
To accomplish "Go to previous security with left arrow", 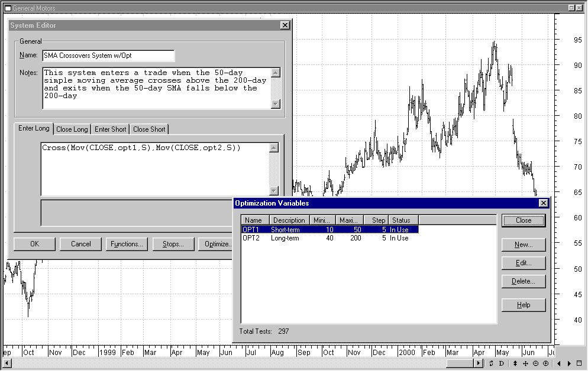I will coord(560,363).
